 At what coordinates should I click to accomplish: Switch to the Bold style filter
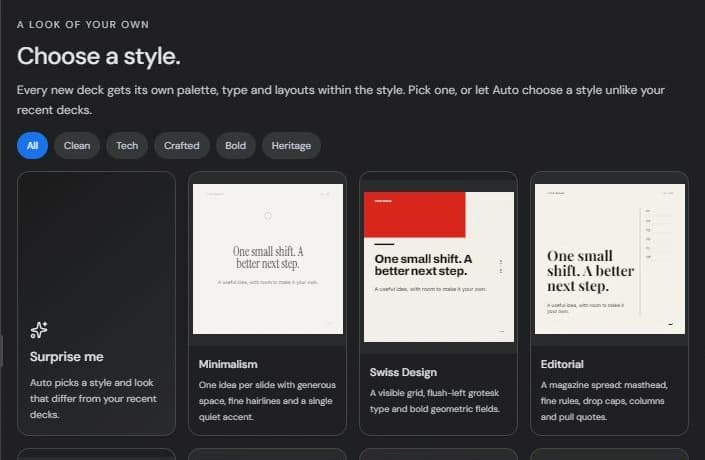(x=236, y=146)
